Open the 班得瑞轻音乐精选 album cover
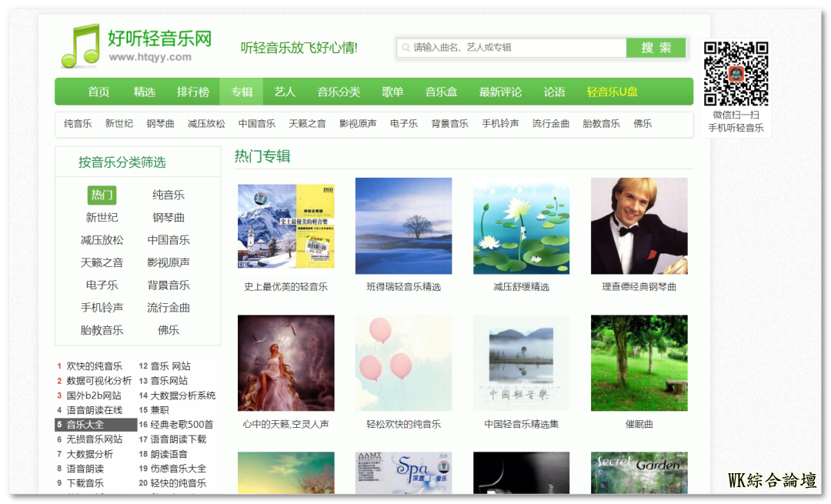831x504 pixels. (403, 225)
